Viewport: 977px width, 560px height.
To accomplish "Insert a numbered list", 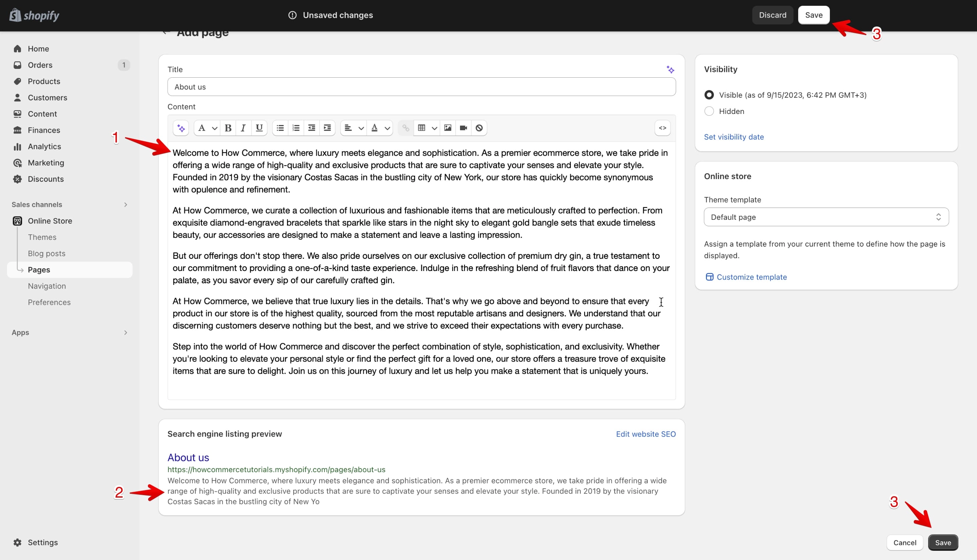I will [296, 128].
